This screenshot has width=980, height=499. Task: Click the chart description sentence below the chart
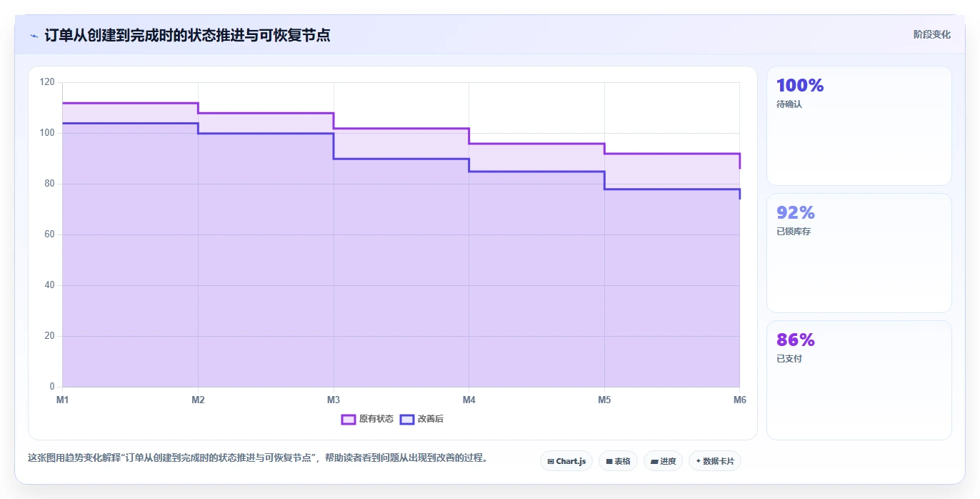coord(257,458)
